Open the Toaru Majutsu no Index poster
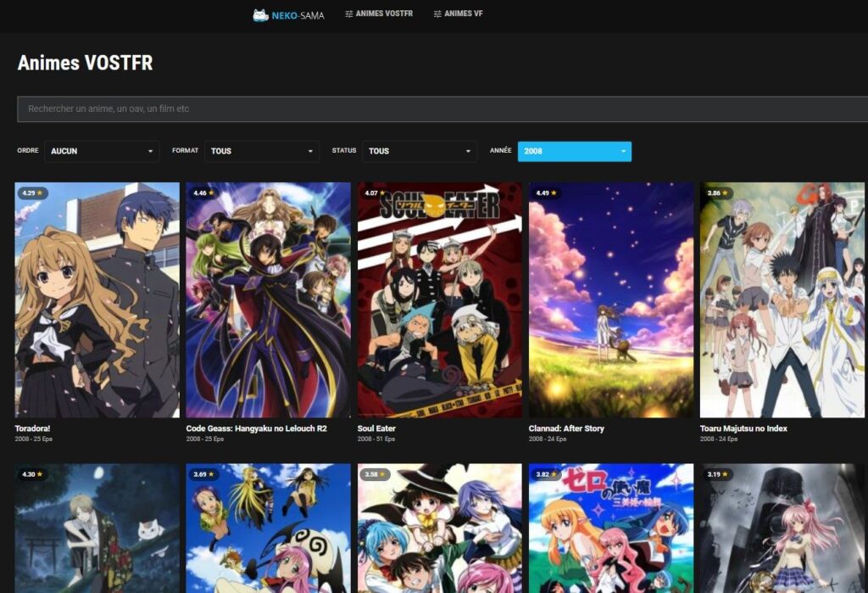This screenshot has height=593, width=868. (782, 299)
